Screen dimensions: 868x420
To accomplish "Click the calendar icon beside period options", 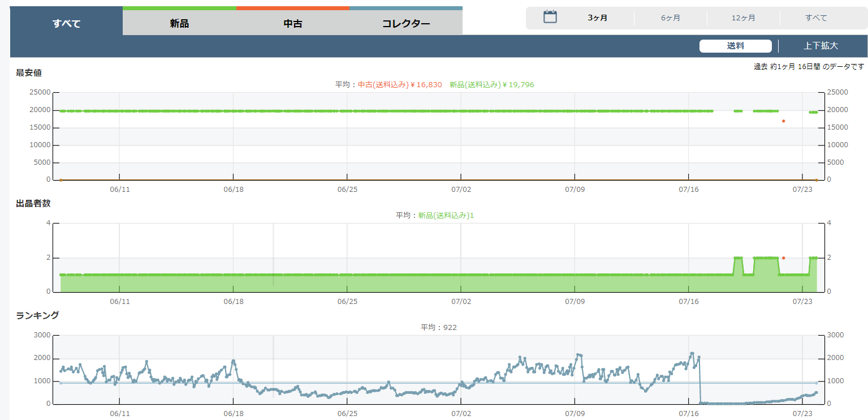I will tap(550, 17).
